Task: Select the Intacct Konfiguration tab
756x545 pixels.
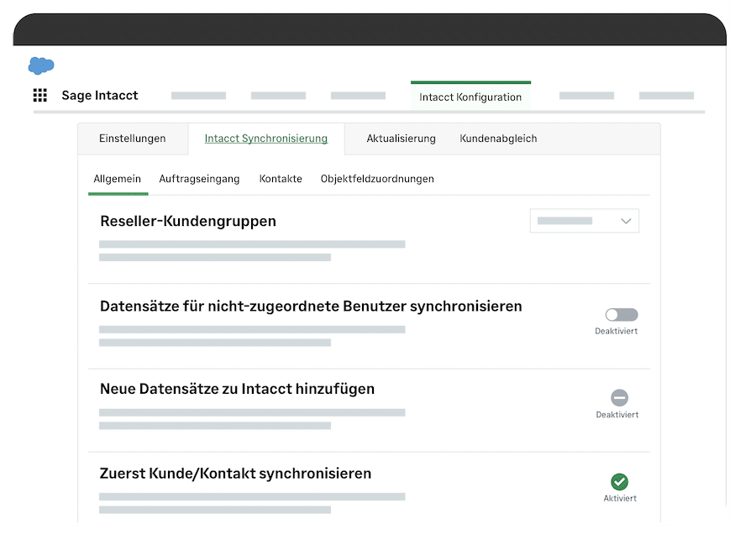Action: coord(470,97)
